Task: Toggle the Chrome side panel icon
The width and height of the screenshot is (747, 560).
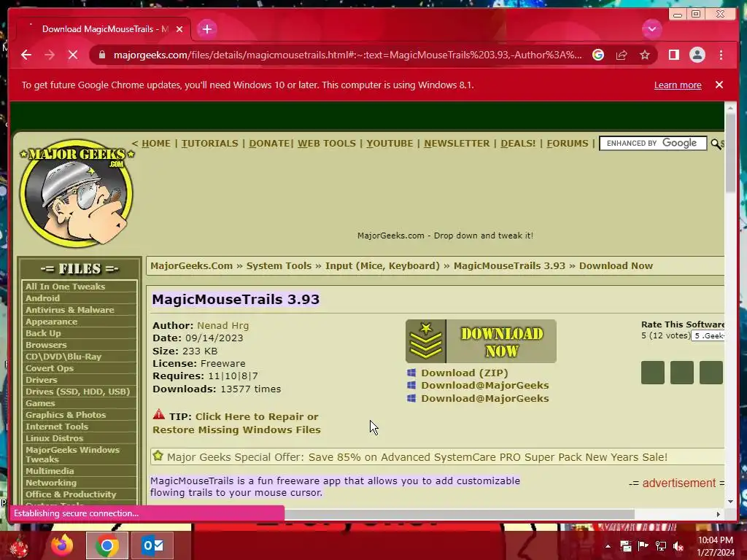Action: 673,55
